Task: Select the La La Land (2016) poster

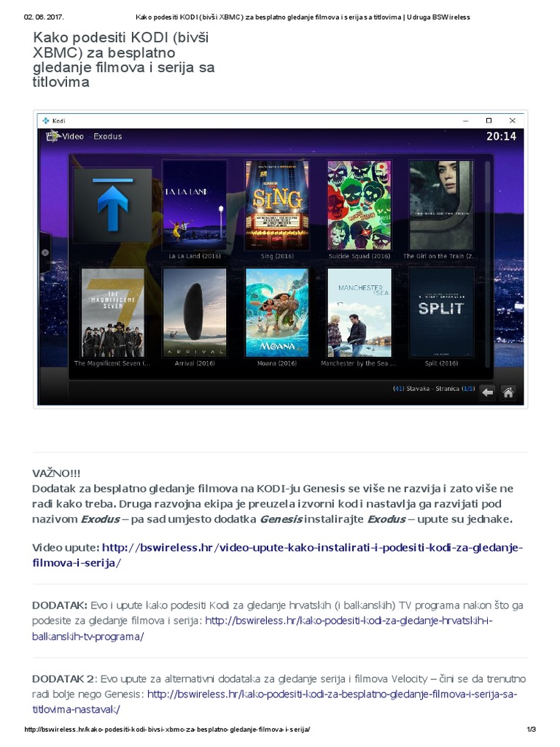Action: coord(195,205)
